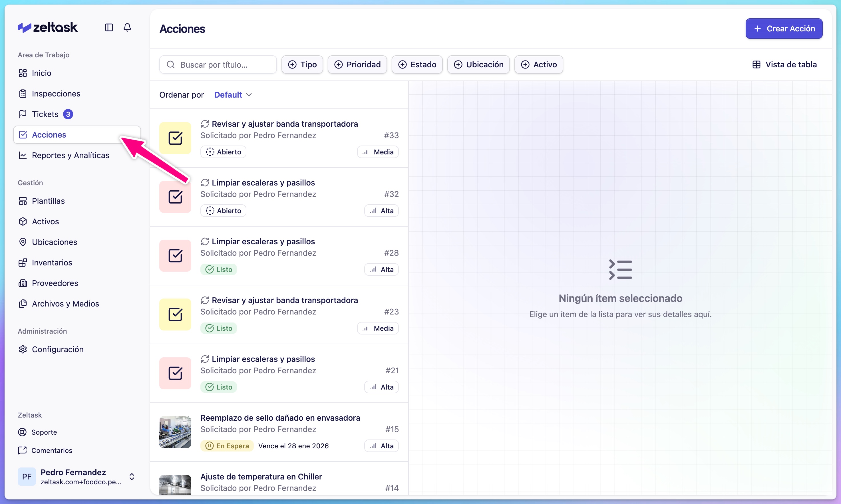Open Soporte from the bottom sidebar
Screen dimensions: 841x504
tap(44, 432)
